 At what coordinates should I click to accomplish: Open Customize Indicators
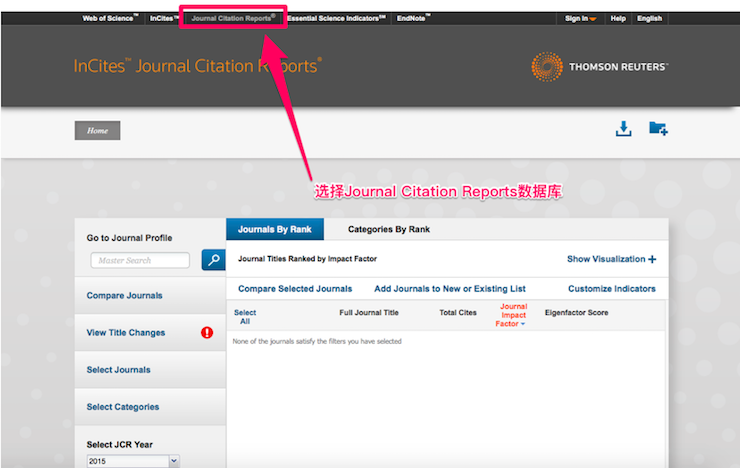click(x=612, y=289)
